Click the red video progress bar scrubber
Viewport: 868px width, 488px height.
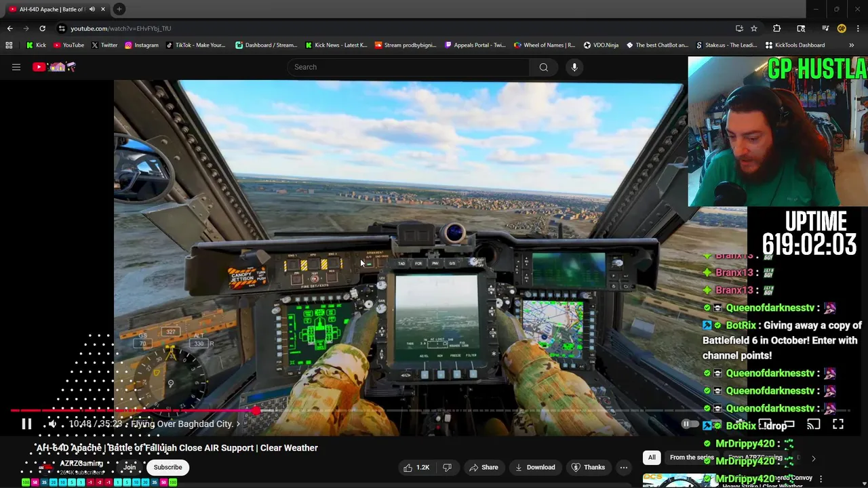(256, 411)
